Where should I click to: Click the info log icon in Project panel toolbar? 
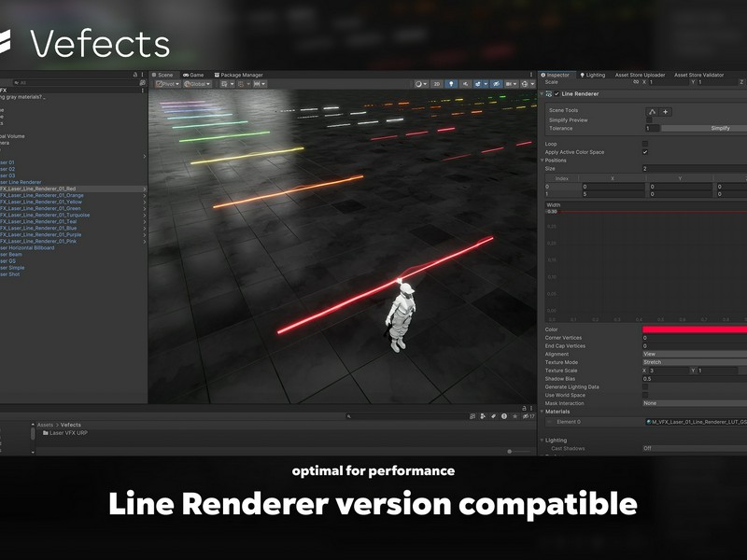coord(504,416)
